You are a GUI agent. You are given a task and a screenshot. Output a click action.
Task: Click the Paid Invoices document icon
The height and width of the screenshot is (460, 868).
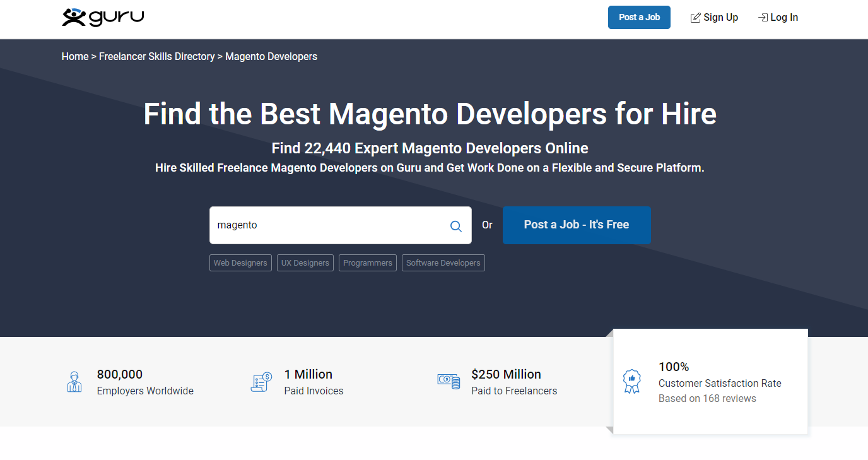[x=261, y=382]
